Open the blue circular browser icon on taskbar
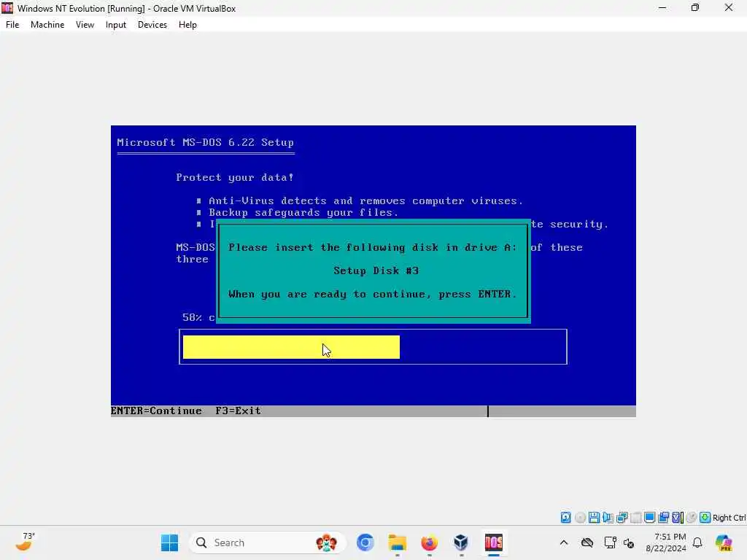 [365, 542]
